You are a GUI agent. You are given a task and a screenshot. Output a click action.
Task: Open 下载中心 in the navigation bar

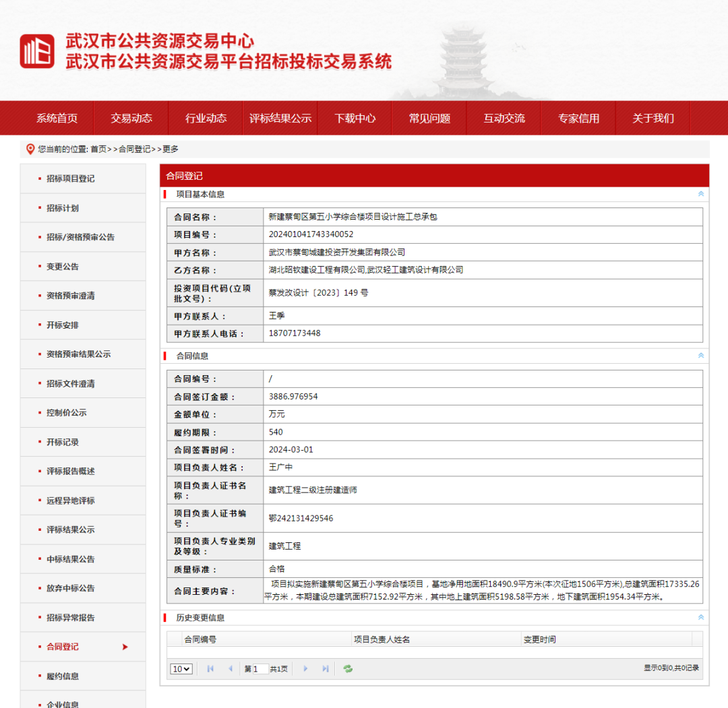[x=355, y=119]
